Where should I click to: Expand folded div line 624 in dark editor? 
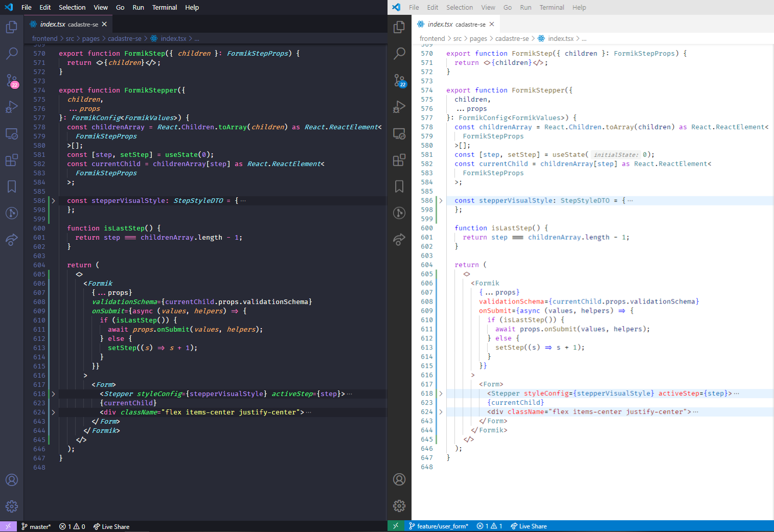tap(53, 412)
